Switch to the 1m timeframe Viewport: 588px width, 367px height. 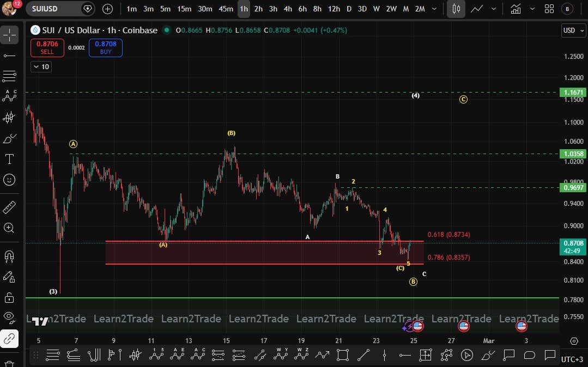tap(132, 9)
